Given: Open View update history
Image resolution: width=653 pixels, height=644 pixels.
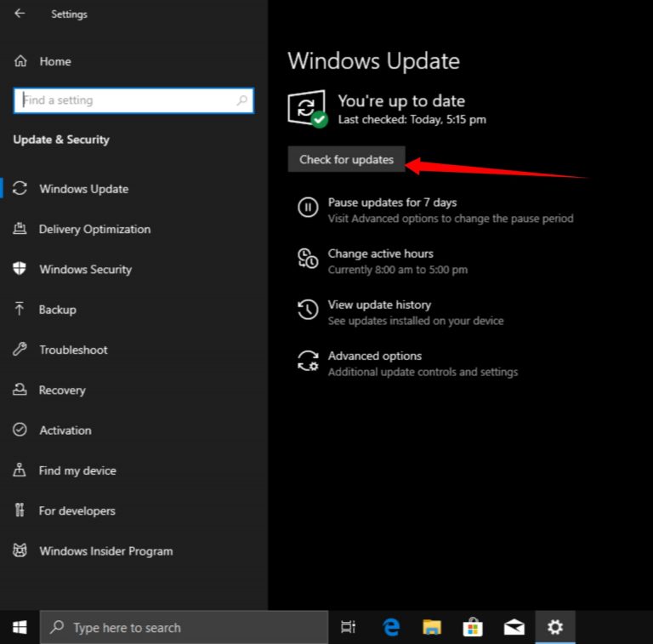Looking at the screenshot, I should coord(379,305).
